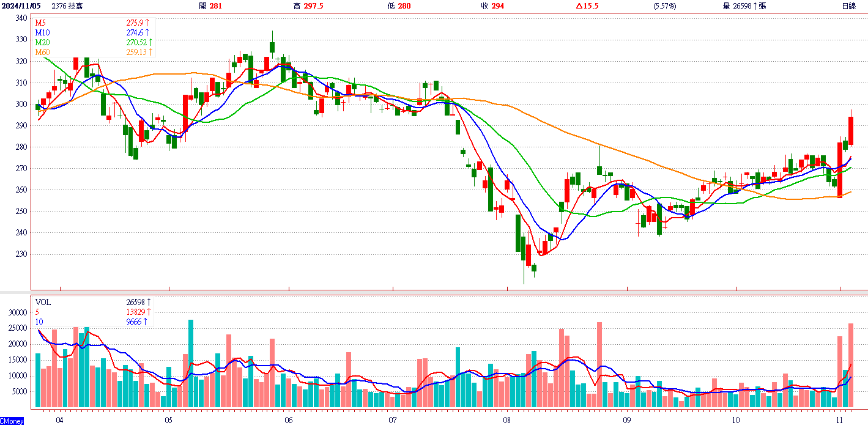Screen dimensions: 868x431
Task: Click the red M5 legend label
Action: click(x=40, y=23)
